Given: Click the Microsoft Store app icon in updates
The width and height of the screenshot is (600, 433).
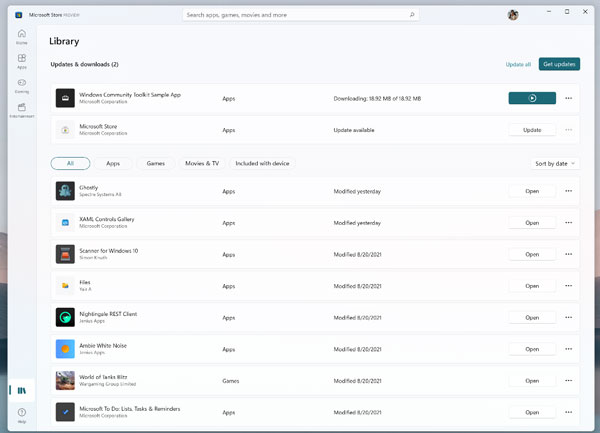Looking at the screenshot, I should pyautogui.click(x=65, y=130).
